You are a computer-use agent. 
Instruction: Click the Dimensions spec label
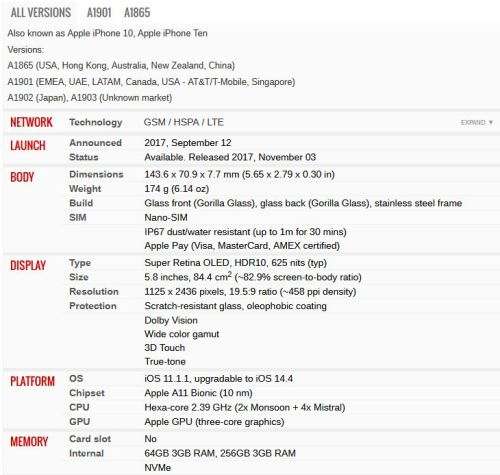point(96,174)
